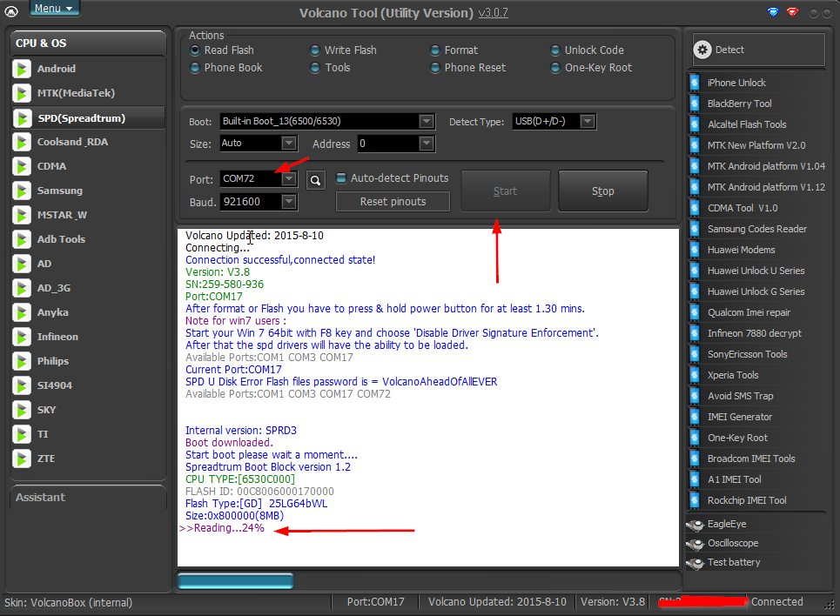Click the Oscilloscope tool icon

click(696, 544)
